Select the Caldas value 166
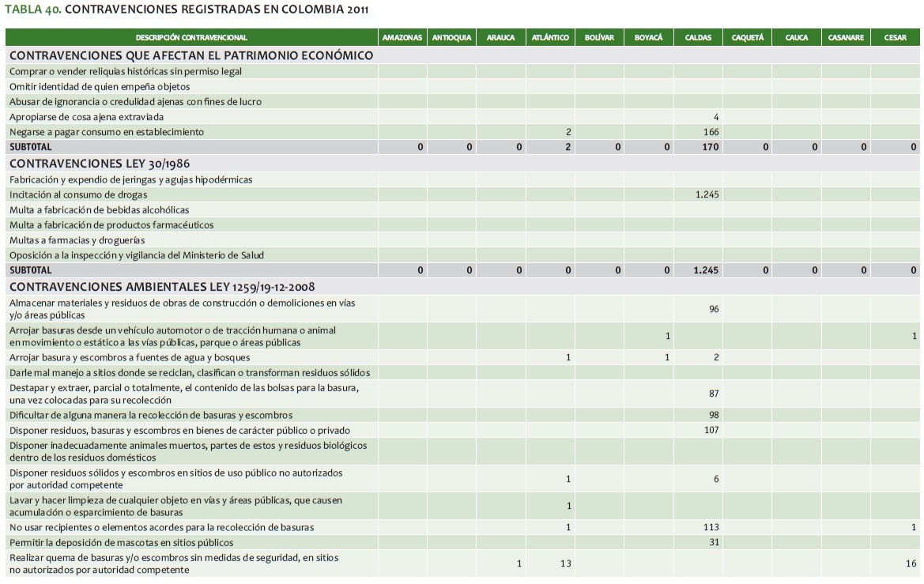The width and height of the screenshot is (924, 584). [711, 132]
